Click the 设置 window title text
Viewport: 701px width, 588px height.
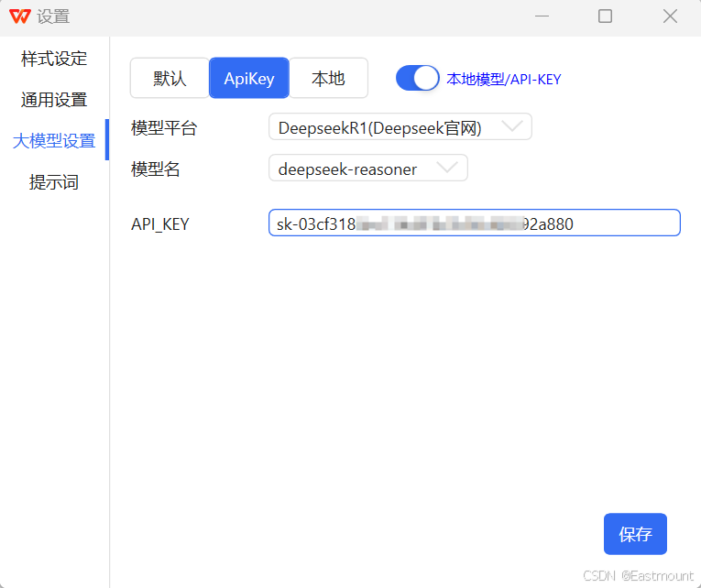click(x=53, y=17)
